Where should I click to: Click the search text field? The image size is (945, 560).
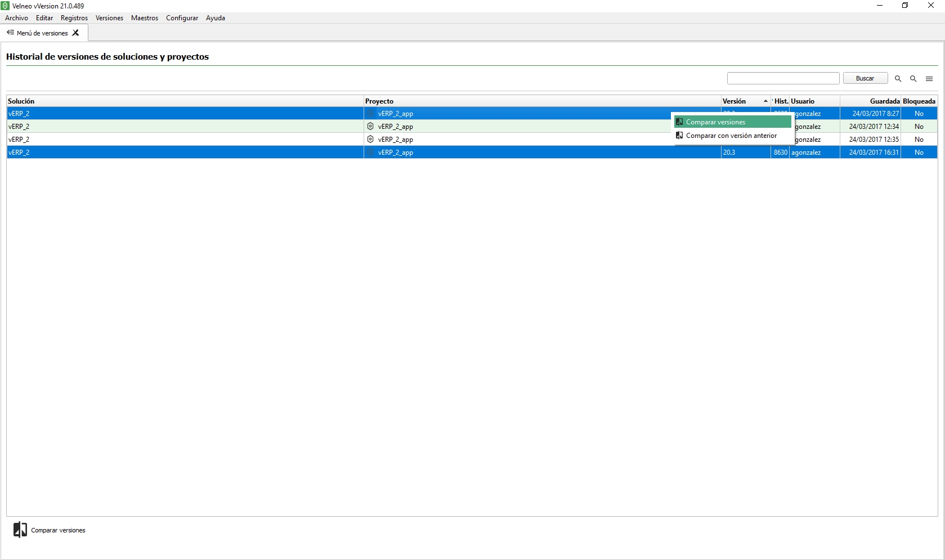[783, 78]
